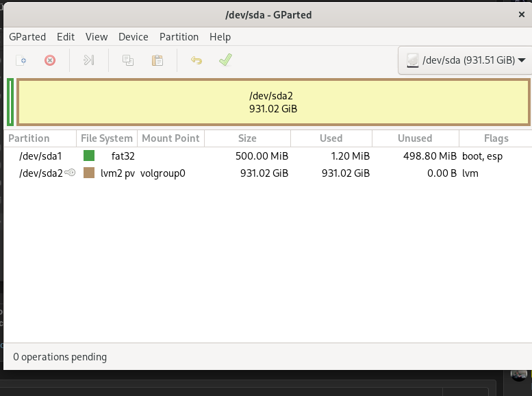Screen dimensions: 532x396
Task: Click the 498.80 MiB unused value
Action: [x=430, y=156]
